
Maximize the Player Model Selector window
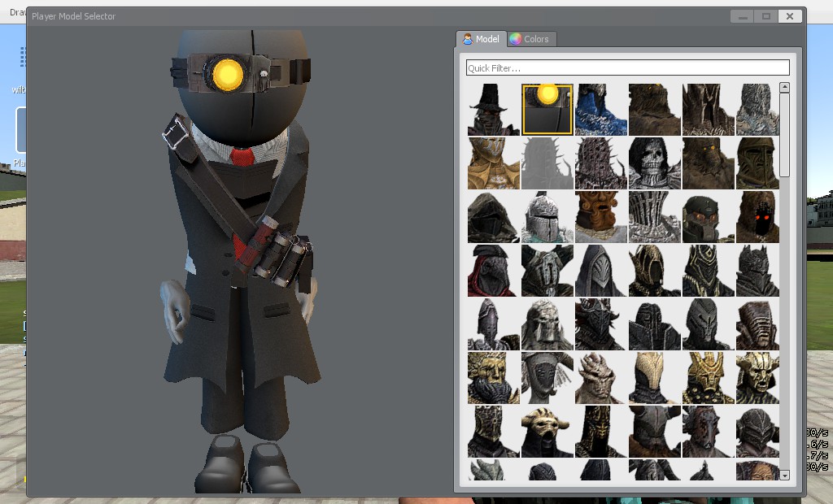pos(766,16)
